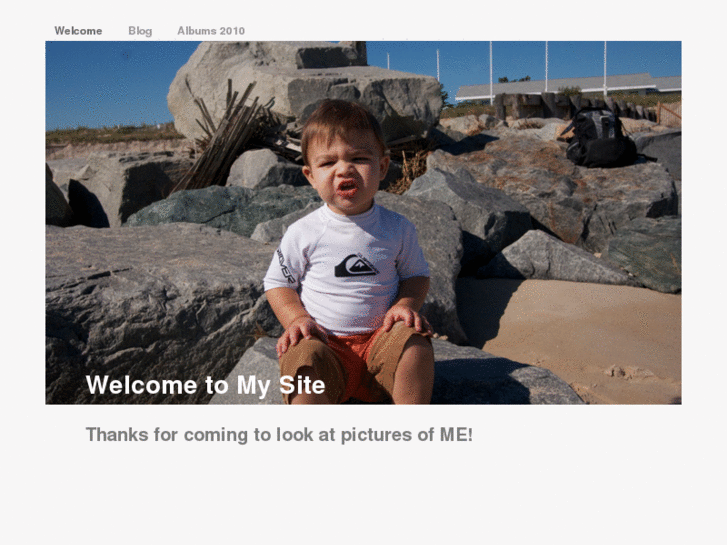Click the sleeve print on the toddler's shirt
The width and height of the screenshot is (727, 545).
tap(285, 267)
